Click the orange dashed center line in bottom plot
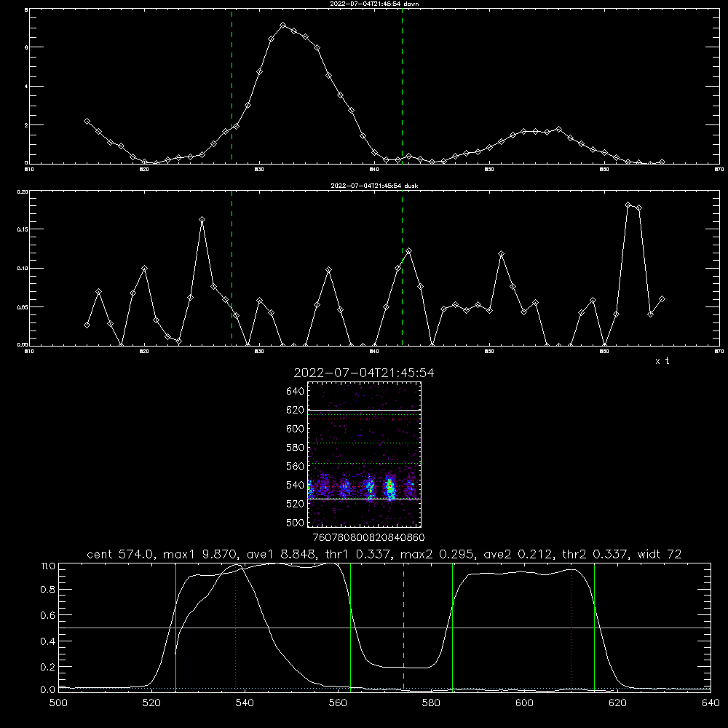Screen dimensions: 728x728 403,627
